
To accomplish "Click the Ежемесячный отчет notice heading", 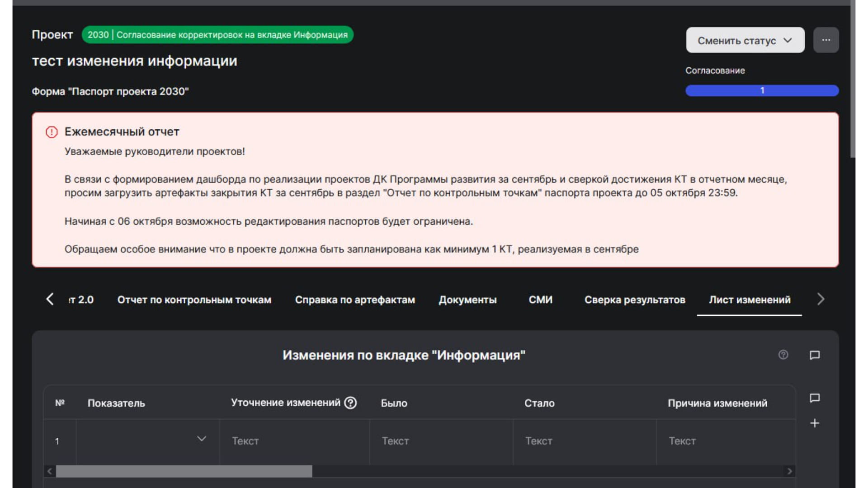I will pos(122,132).
